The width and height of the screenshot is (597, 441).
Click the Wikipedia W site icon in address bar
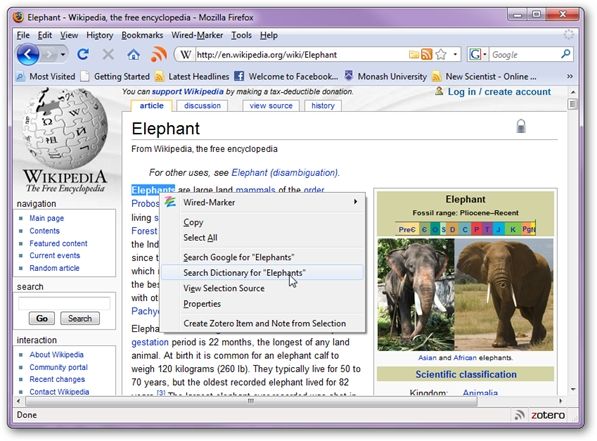185,55
